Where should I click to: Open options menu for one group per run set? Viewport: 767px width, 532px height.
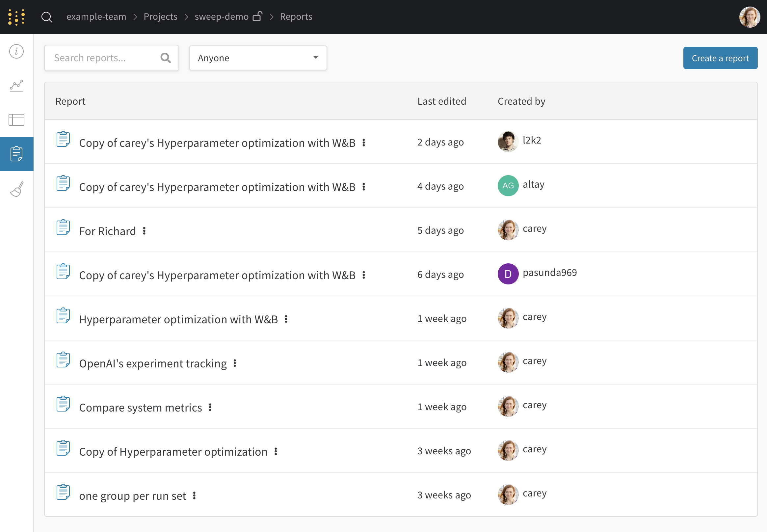click(x=194, y=495)
